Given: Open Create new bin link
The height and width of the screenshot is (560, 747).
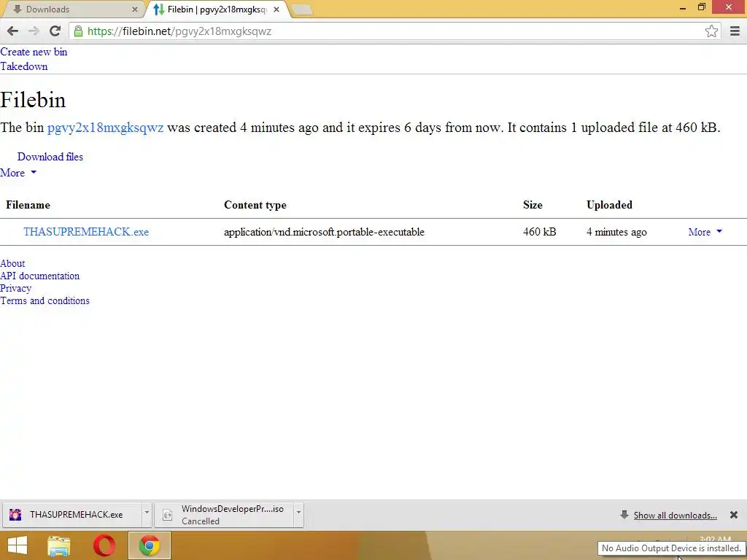Looking at the screenshot, I should [x=34, y=52].
